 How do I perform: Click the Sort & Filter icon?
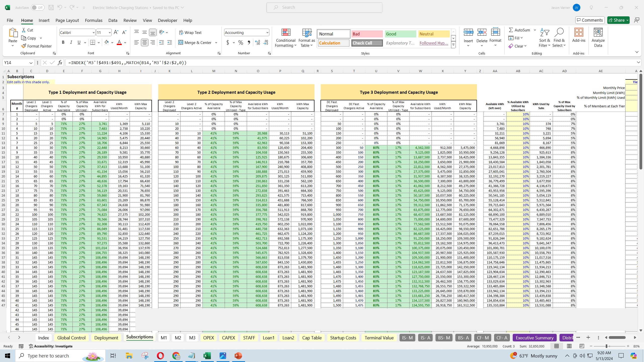(544, 33)
